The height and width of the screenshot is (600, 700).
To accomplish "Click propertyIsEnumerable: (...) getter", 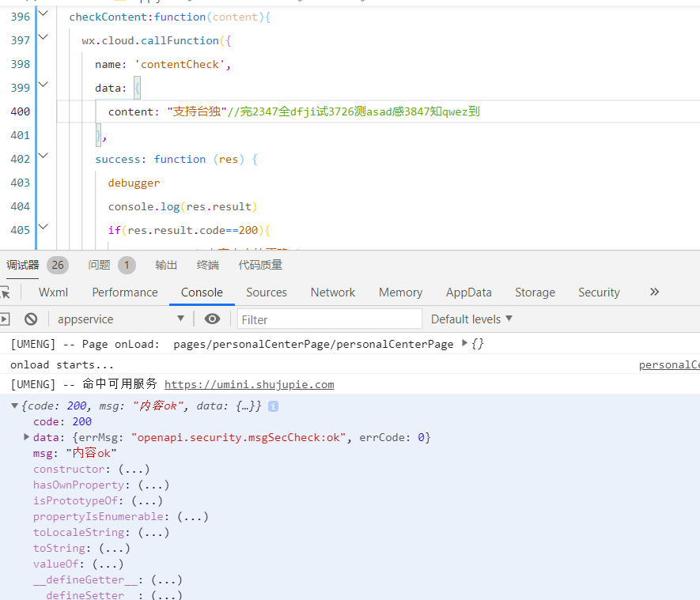I will pos(120,516).
